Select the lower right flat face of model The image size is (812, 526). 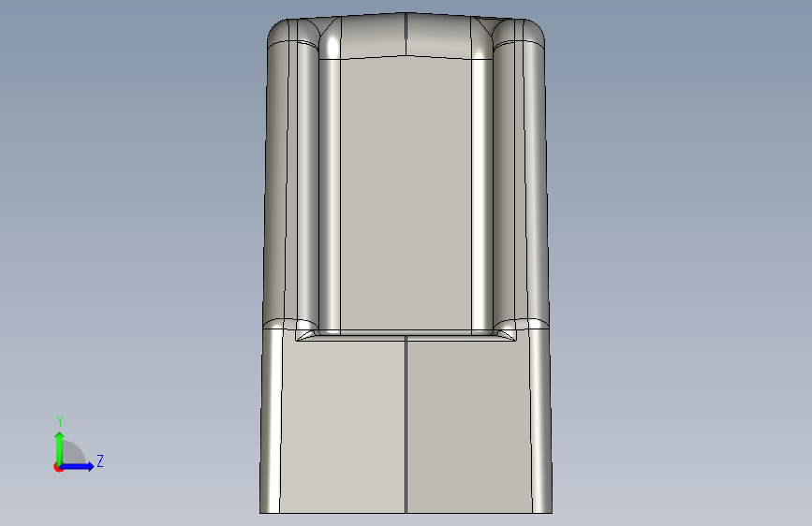(469, 426)
